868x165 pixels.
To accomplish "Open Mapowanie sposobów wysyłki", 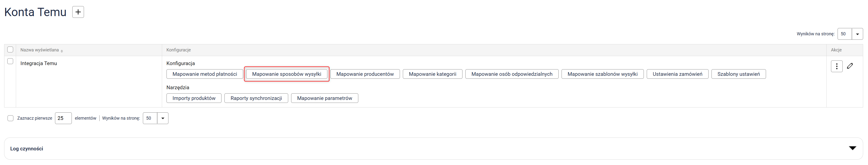I will tap(286, 74).
